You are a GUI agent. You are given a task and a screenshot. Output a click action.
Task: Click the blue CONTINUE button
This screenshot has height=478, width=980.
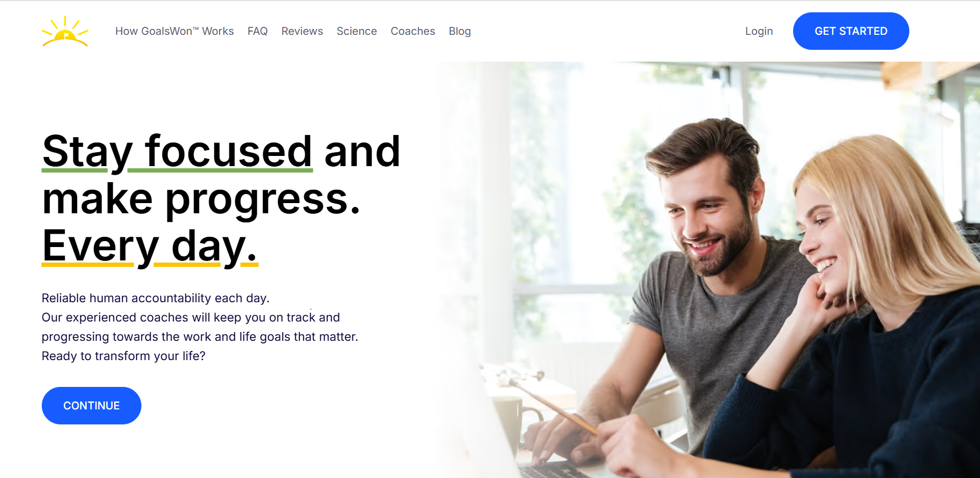pos(92,406)
